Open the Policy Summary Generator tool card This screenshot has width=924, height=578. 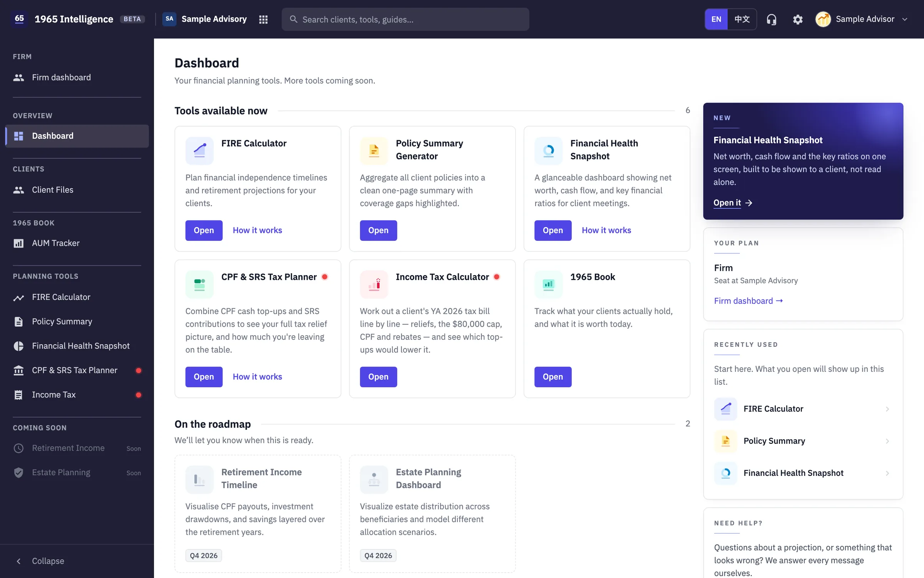click(378, 230)
